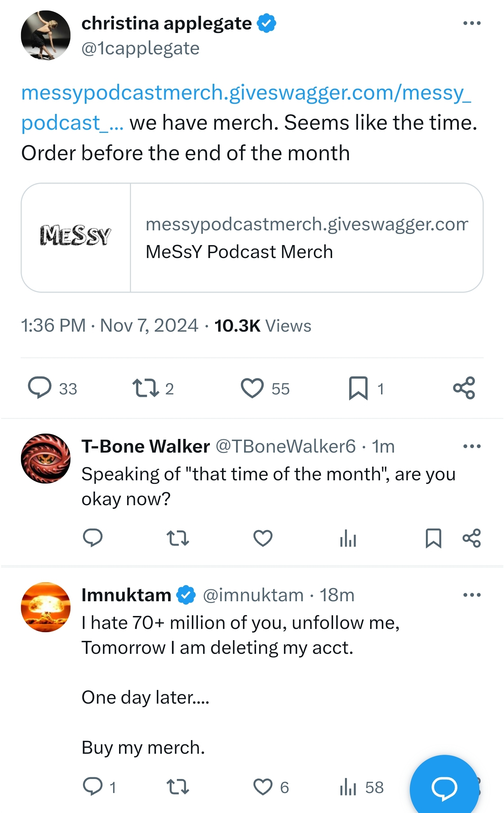504x813 pixels.
Task: Open more options on T-Bone Walker's reply
Action: point(472,446)
